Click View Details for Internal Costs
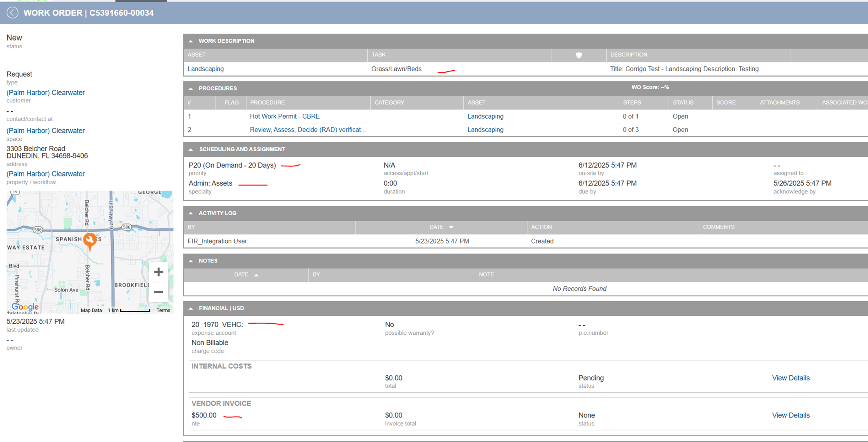Image resolution: width=868 pixels, height=442 pixels. point(790,378)
